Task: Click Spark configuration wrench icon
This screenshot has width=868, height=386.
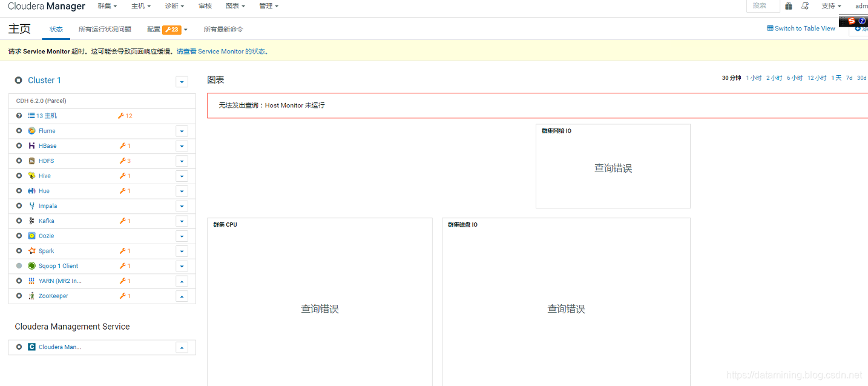Action: [x=122, y=251]
